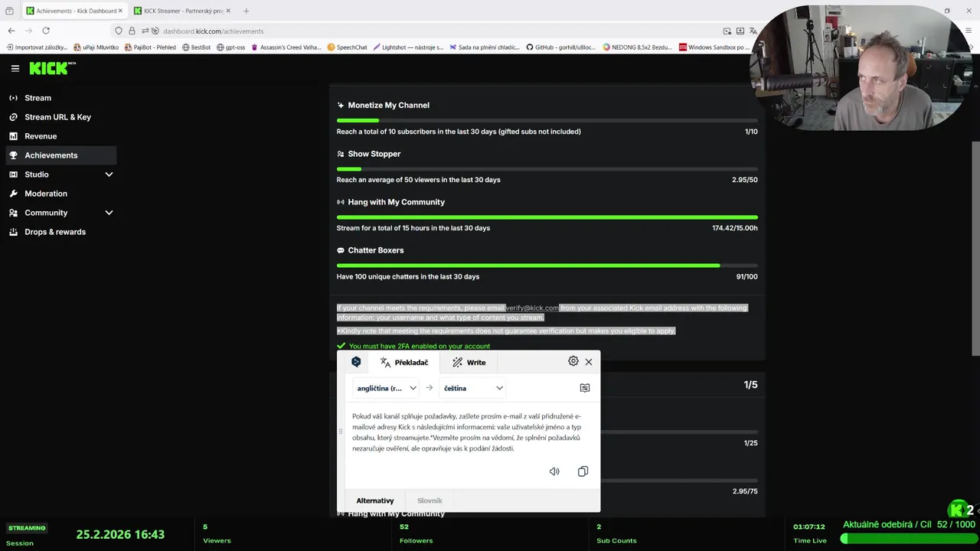The width and height of the screenshot is (980, 551).
Task: Click the padlock site-info icon in the address bar
Action: point(132,31)
